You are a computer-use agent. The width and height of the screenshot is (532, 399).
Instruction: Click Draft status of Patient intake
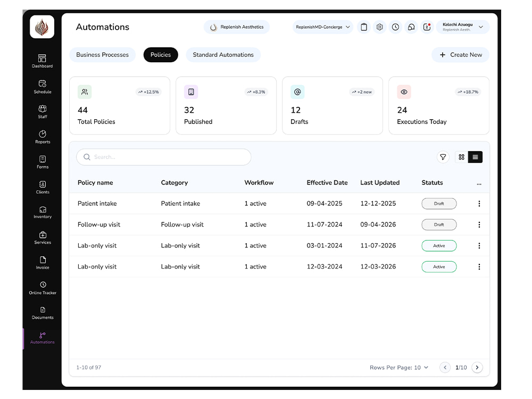[439, 204]
